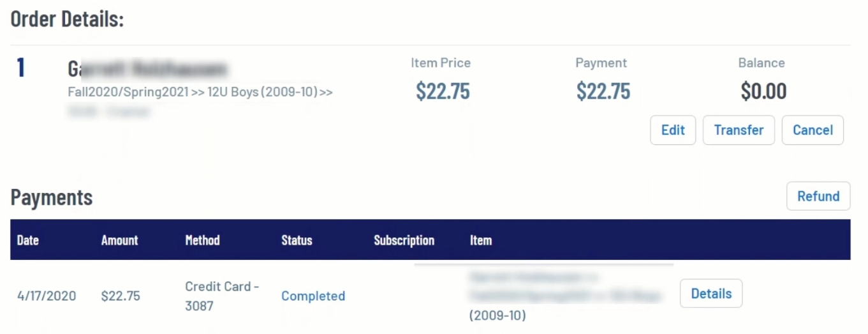Viewport: 868px width, 334px height.
Task: Click the Status column header
Action: [297, 240]
